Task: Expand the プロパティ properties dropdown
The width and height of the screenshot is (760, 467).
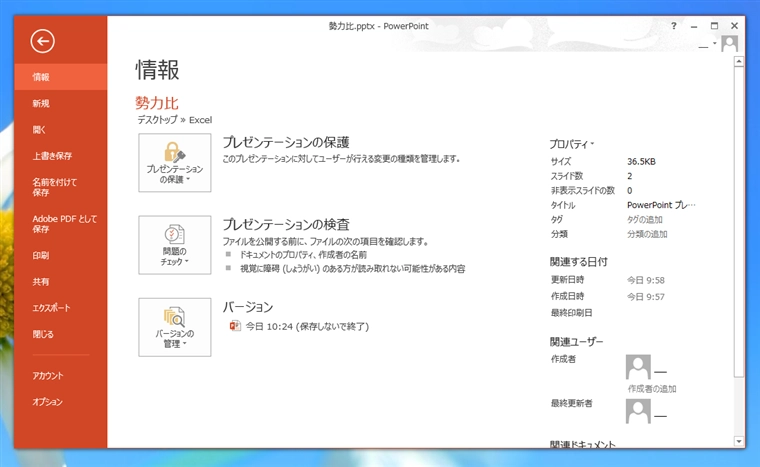Action: point(572,144)
